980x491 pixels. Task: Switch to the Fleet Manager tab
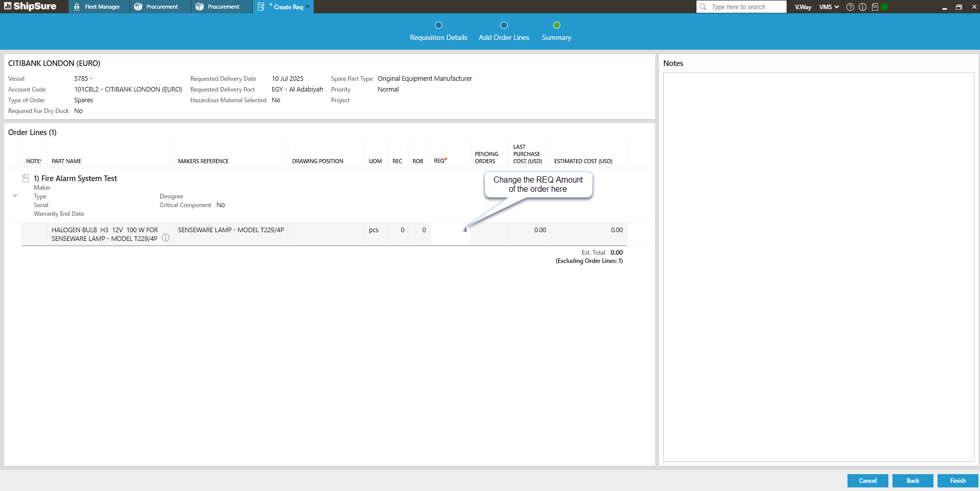[99, 7]
